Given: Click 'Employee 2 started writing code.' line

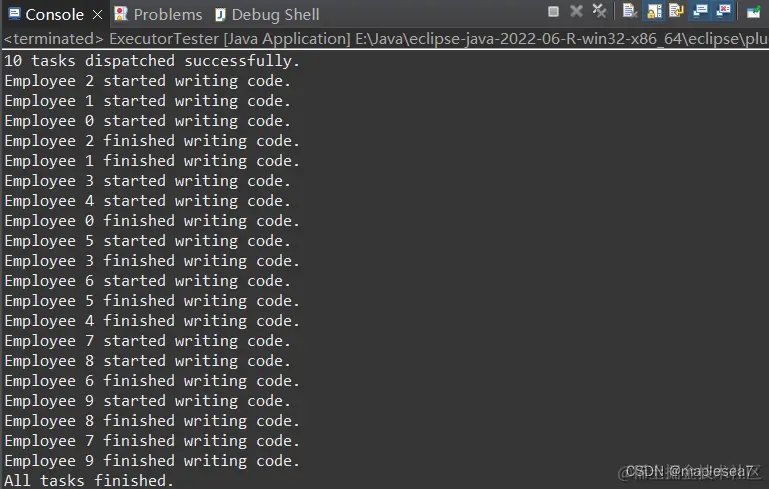Looking at the screenshot, I should tap(148, 81).
